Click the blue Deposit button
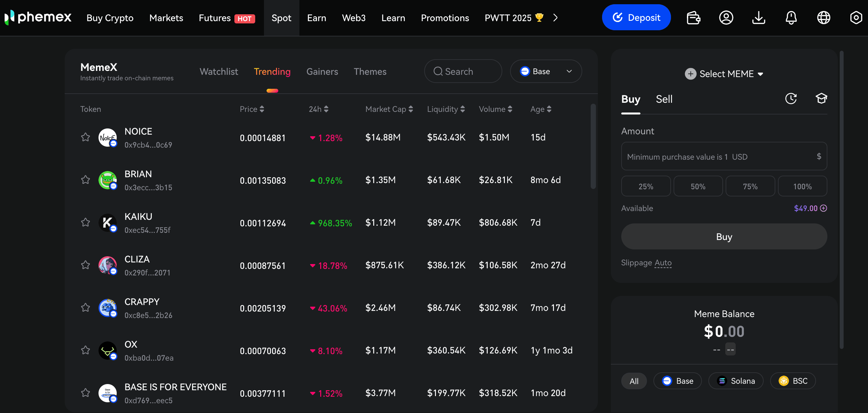Screen dimensions: 868x413 click(x=636, y=18)
